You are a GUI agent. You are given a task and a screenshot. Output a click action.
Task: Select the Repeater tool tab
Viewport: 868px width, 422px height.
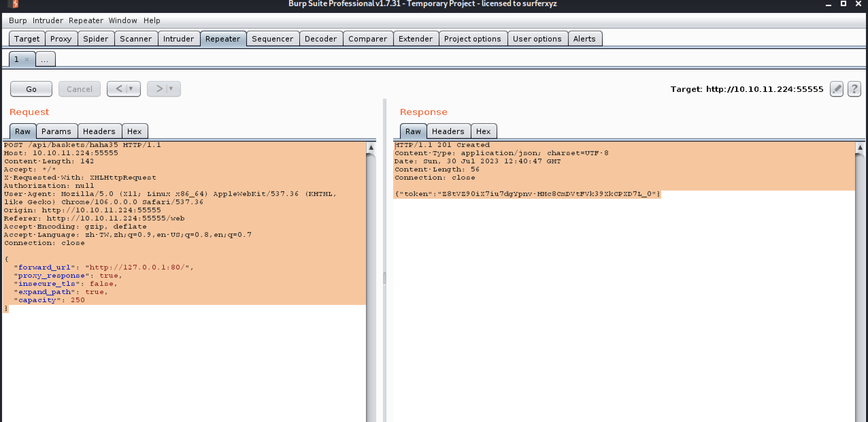223,38
